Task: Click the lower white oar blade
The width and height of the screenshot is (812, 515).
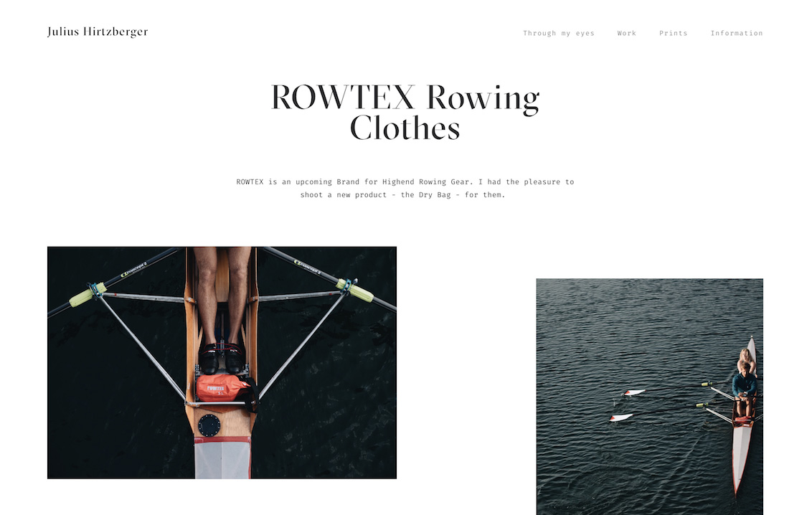Action: (x=621, y=417)
